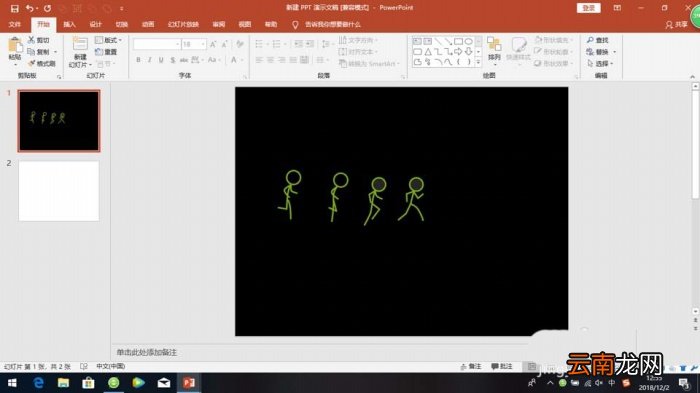This screenshot has height=393, width=700.
Task: Click the Decrease Font Size icon
Action: pyautogui.click(x=225, y=44)
